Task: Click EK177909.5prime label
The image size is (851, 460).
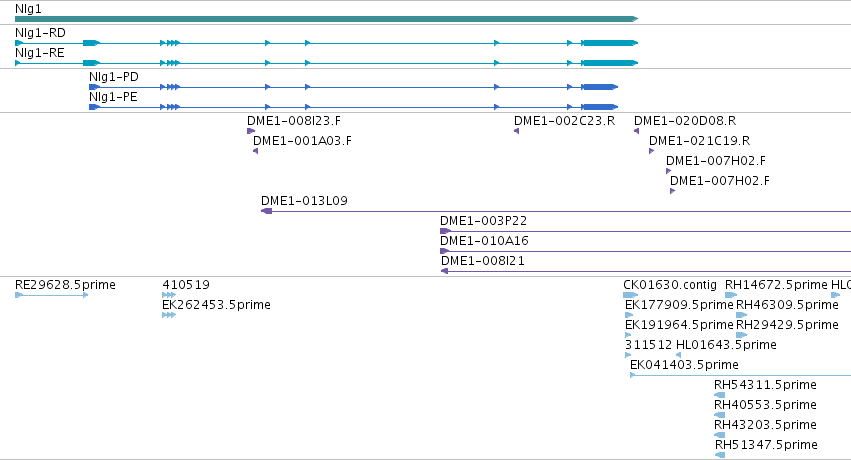Action: click(x=679, y=304)
